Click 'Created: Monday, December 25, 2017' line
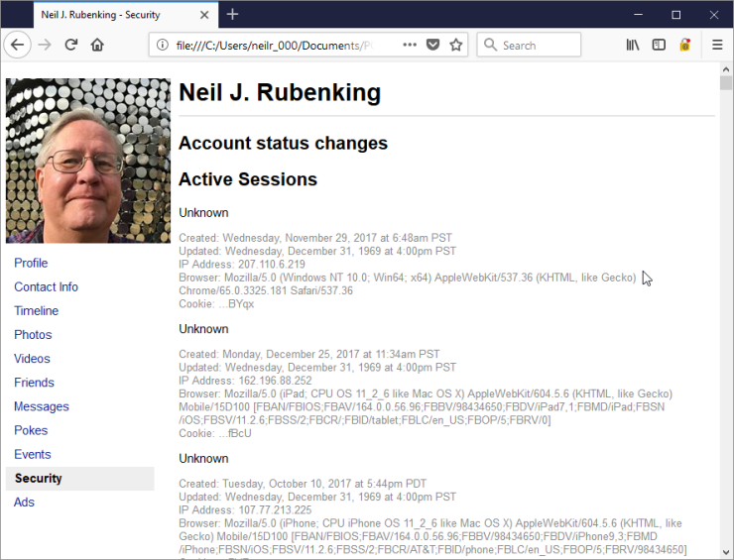 pyautogui.click(x=309, y=354)
